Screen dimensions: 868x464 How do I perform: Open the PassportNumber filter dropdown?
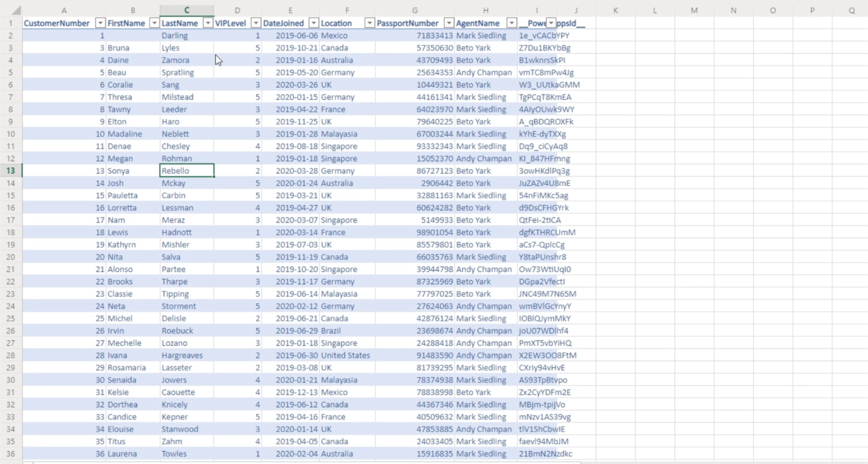click(449, 23)
